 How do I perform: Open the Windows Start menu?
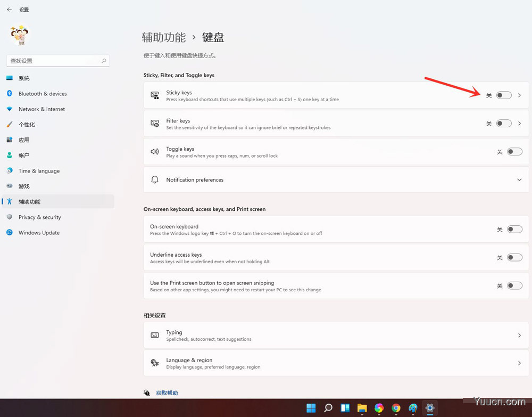tap(311, 408)
